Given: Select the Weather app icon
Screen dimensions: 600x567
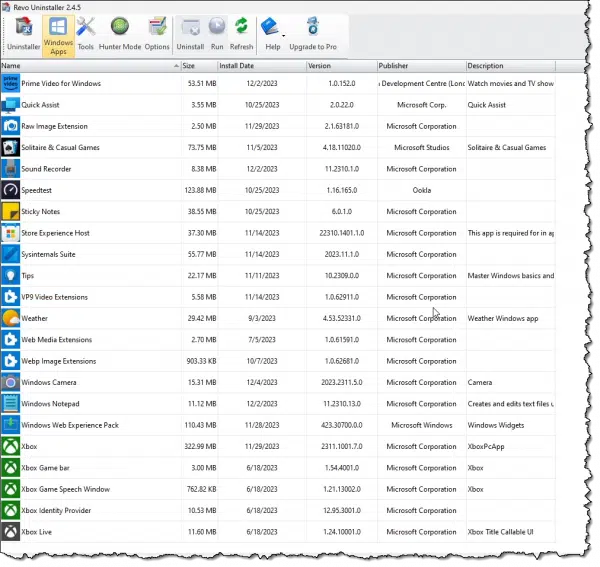Looking at the screenshot, I should point(10,318).
